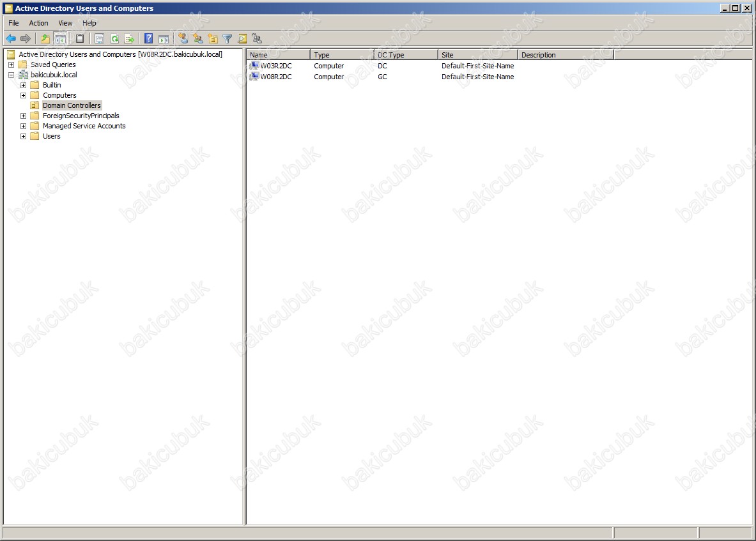This screenshot has width=756, height=541.
Task: Select root Active Directory Users and Computers node
Action: coord(121,54)
